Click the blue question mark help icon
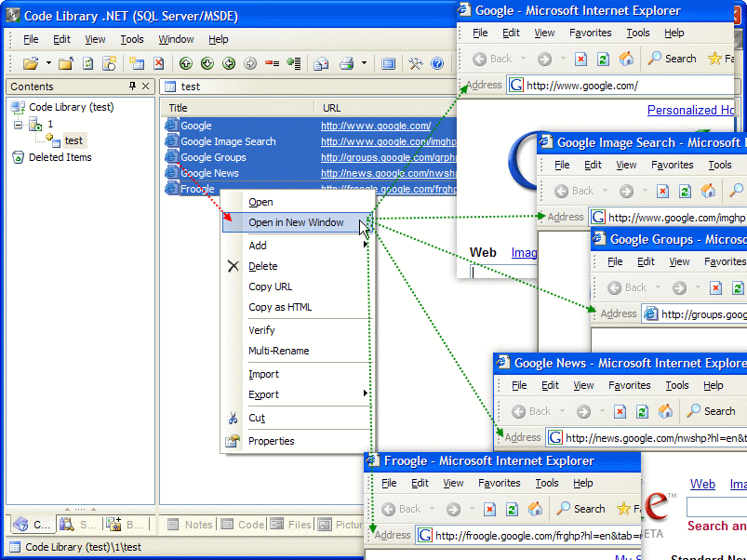747x560 pixels. [437, 63]
